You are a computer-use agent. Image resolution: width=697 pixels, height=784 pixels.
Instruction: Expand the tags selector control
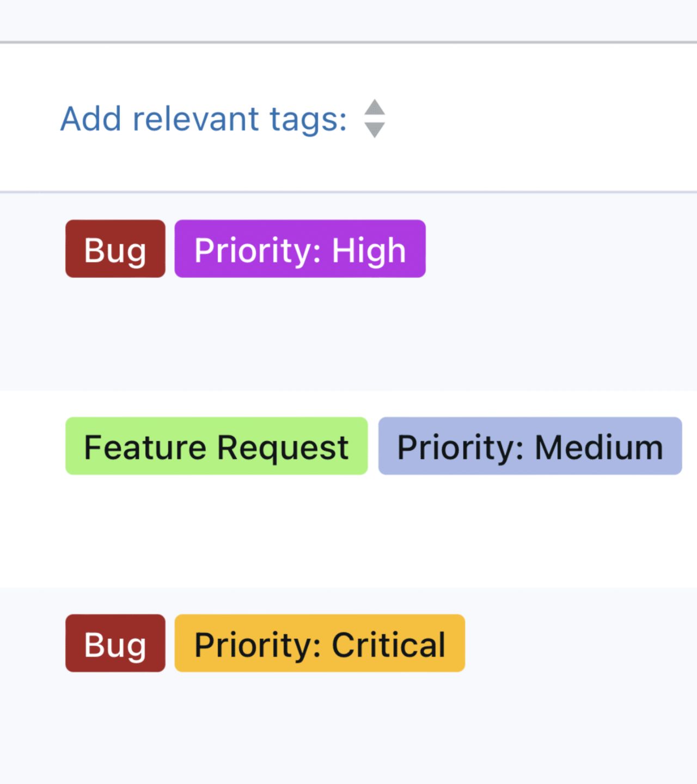(x=375, y=119)
